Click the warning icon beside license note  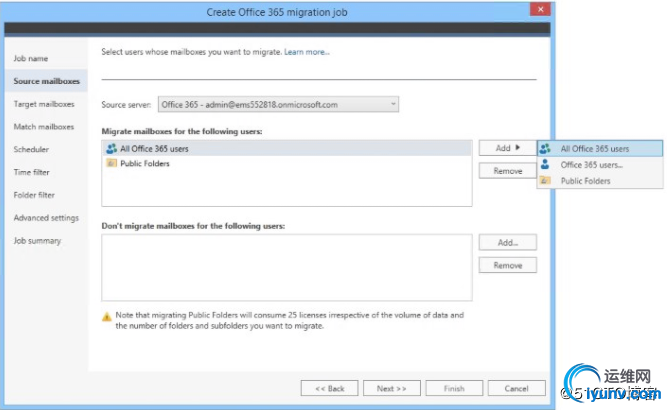(x=107, y=316)
